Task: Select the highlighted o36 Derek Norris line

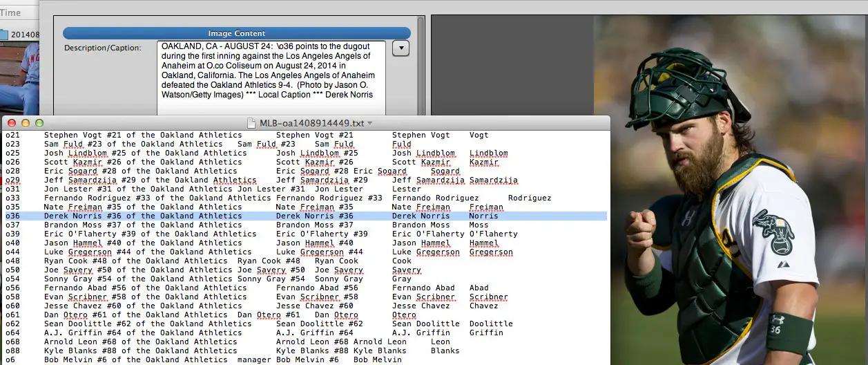Action: click(x=207, y=216)
